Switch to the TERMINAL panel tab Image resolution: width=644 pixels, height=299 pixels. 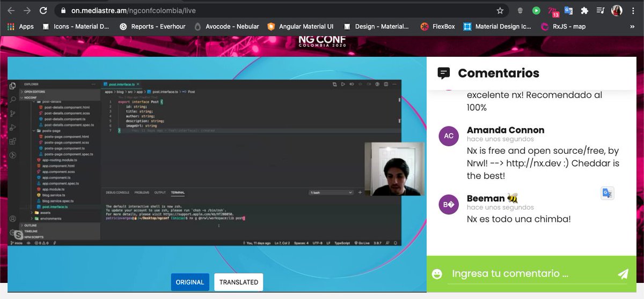coord(178,192)
